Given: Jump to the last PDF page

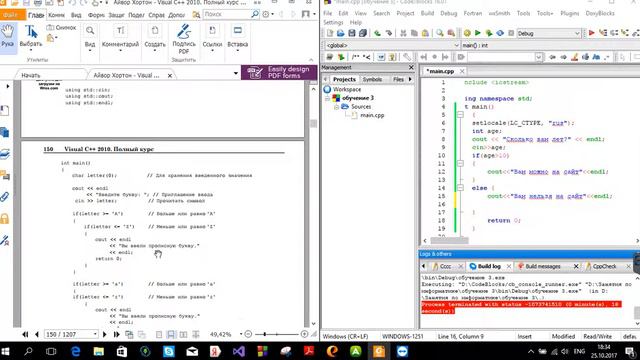Looking at the screenshot, I should click(116, 334).
